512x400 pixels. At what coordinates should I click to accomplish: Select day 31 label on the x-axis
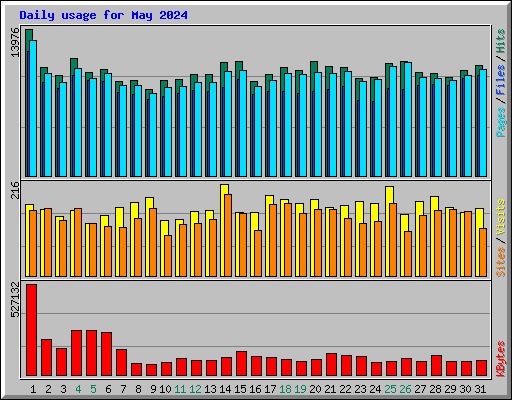point(480,389)
